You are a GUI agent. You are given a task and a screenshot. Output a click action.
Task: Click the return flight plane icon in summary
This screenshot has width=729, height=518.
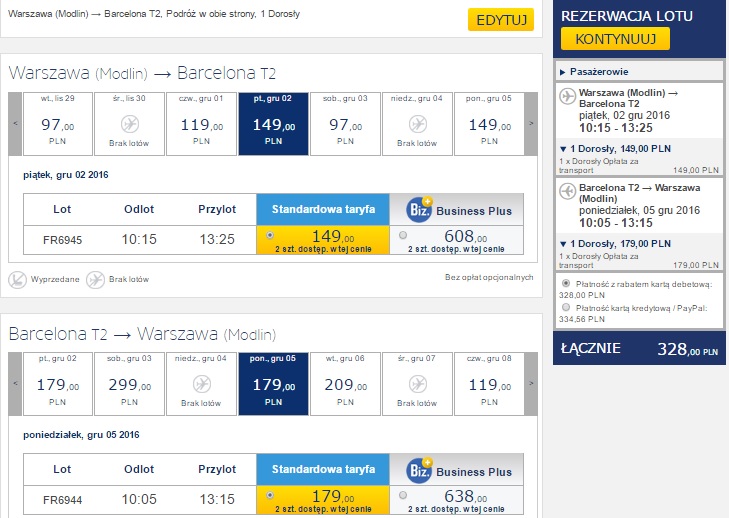(x=567, y=191)
